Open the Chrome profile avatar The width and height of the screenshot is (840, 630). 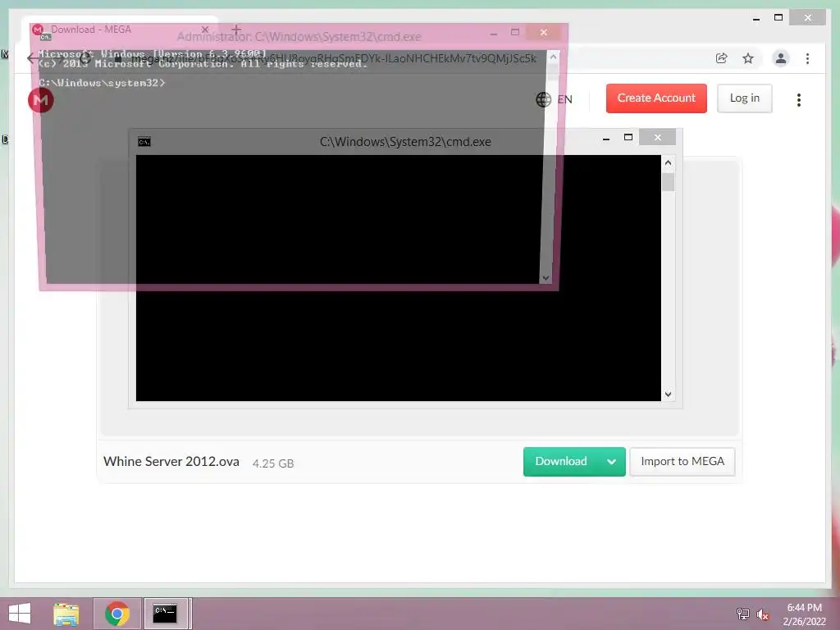click(x=781, y=58)
